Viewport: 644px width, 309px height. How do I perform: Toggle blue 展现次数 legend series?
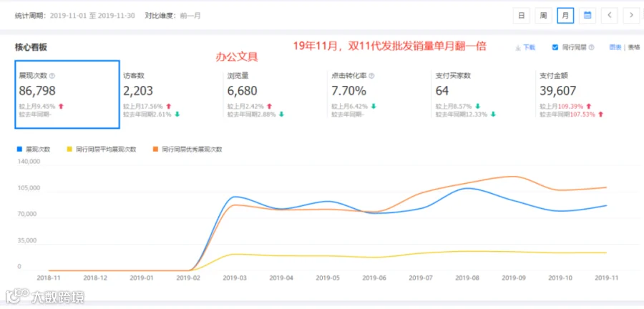click(x=33, y=149)
